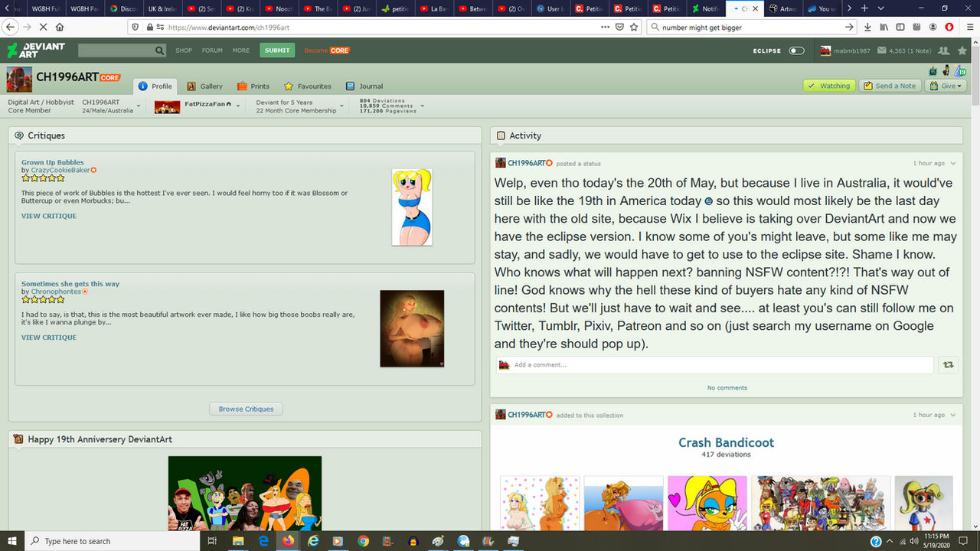The height and width of the screenshot is (551, 980).
Task: Click the green Submit button
Action: 277,51
